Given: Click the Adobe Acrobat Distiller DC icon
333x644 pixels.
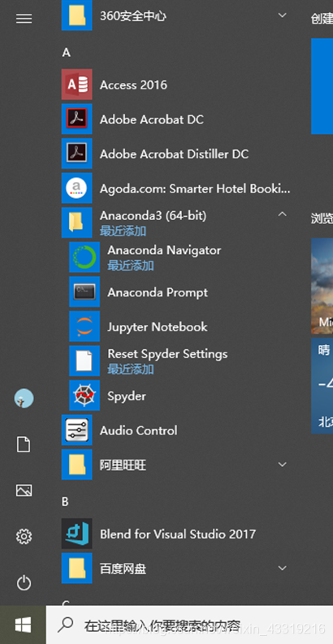Looking at the screenshot, I should click(x=77, y=153).
